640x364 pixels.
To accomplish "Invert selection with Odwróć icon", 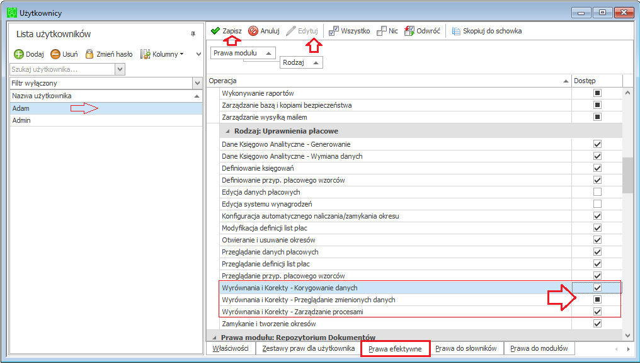I will pyautogui.click(x=409, y=31).
